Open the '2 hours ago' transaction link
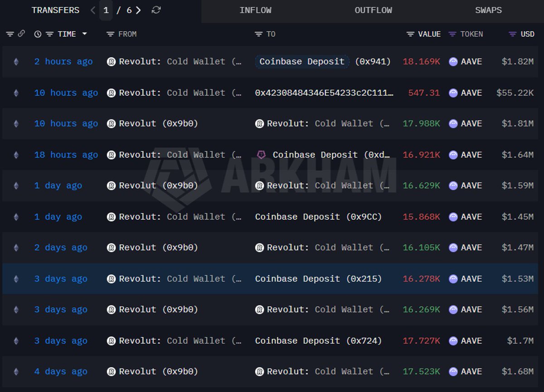Screen dimensions: 544x392 (x=63, y=62)
